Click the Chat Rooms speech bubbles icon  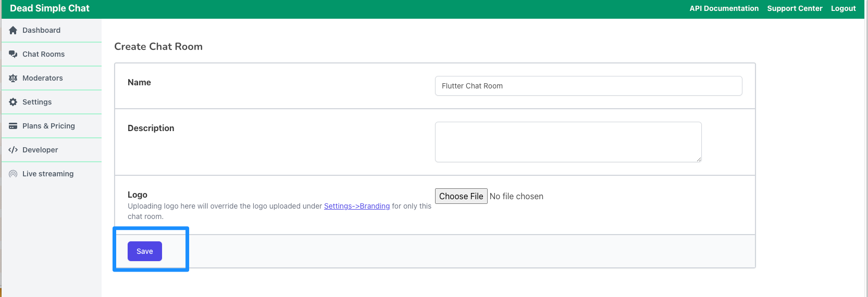click(13, 54)
